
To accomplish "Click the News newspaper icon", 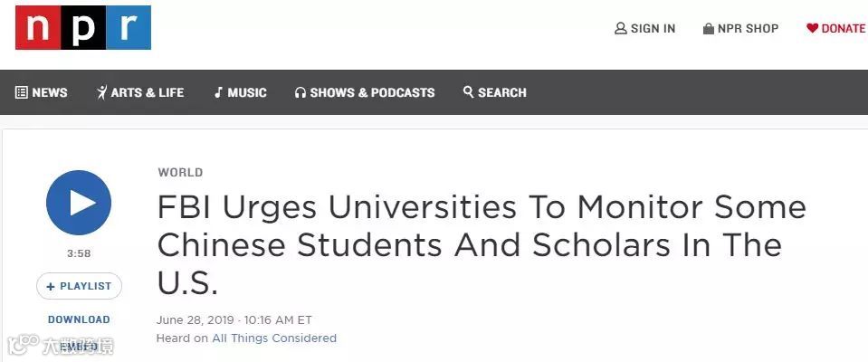I will tap(22, 92).
